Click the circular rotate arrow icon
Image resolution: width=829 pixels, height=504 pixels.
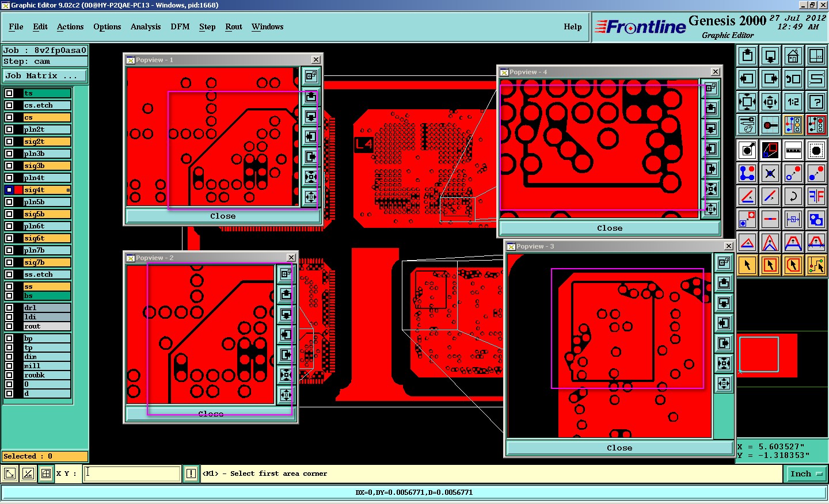coord(793,196)
